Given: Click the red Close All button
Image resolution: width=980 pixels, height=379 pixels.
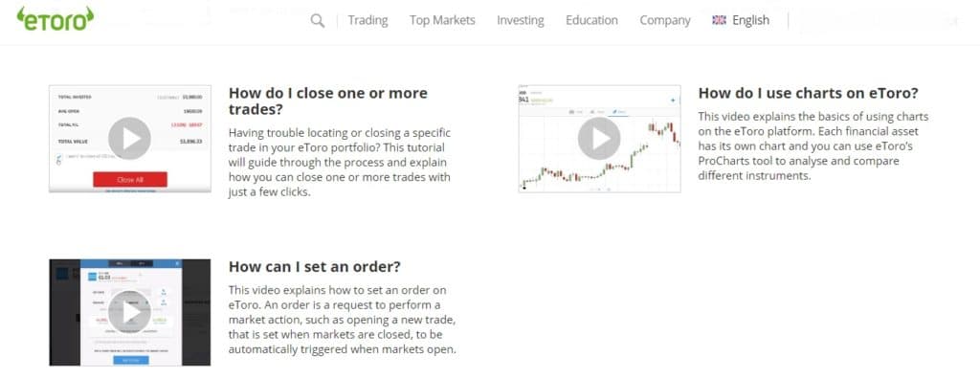Looking at the screenshot, I should (130, 180).
